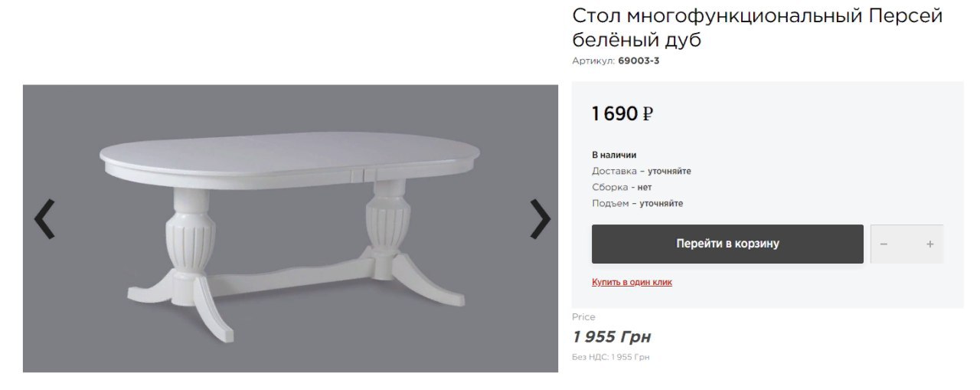The image size is (980, 390).
Task: Show the next product photo with right arrow
Action: click(x=540, y=219)
